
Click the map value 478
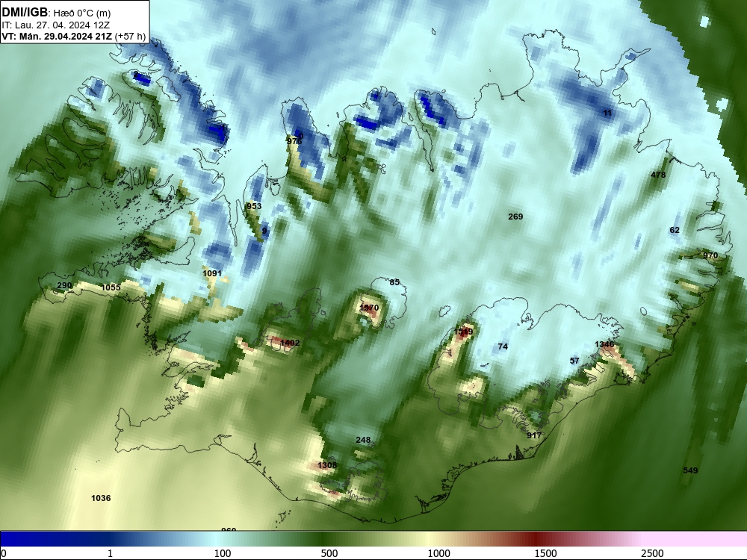(x=658, y=175)
